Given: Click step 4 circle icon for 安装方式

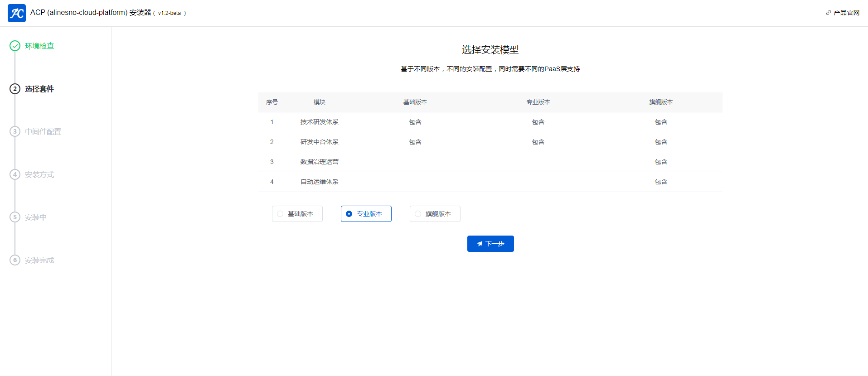Looking at the screenshot, I should pyautogui.click(x=15, y=174).
